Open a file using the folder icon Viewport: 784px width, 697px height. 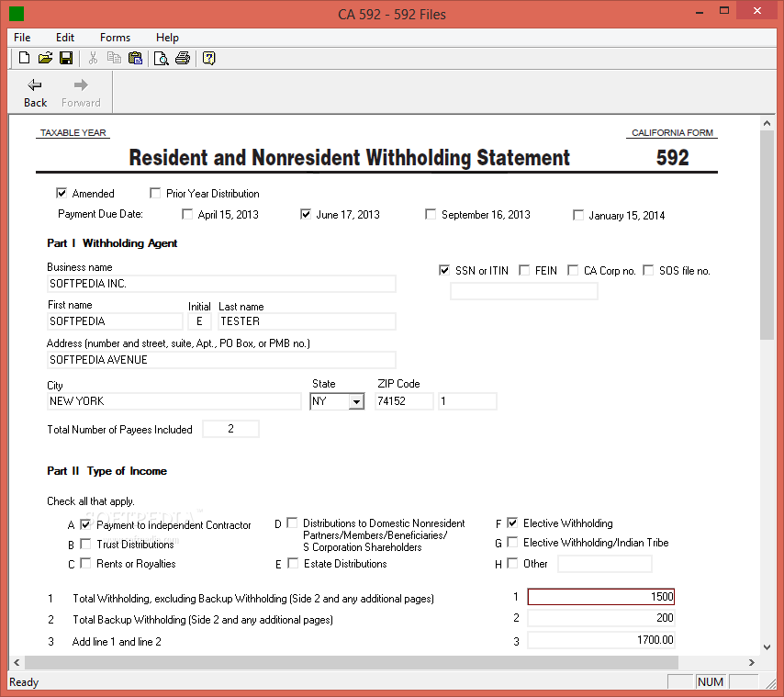click(45, 58)
